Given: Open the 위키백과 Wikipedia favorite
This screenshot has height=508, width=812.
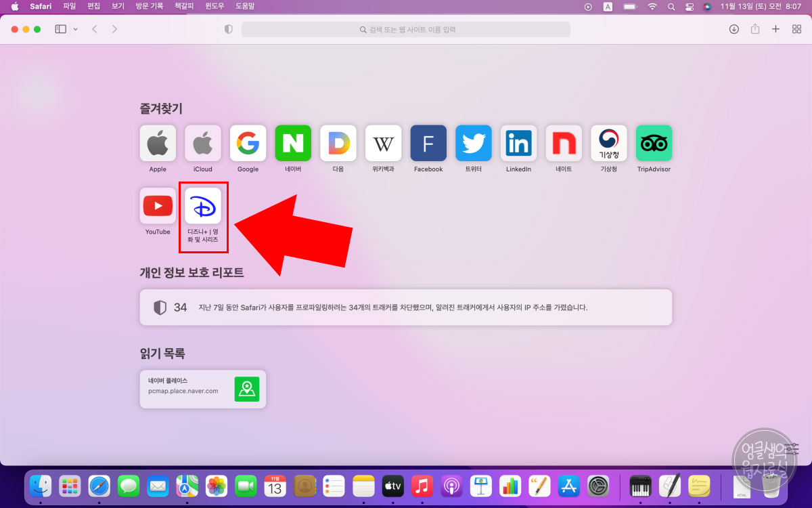Looking at the screenshot, I should pos(383,143).
